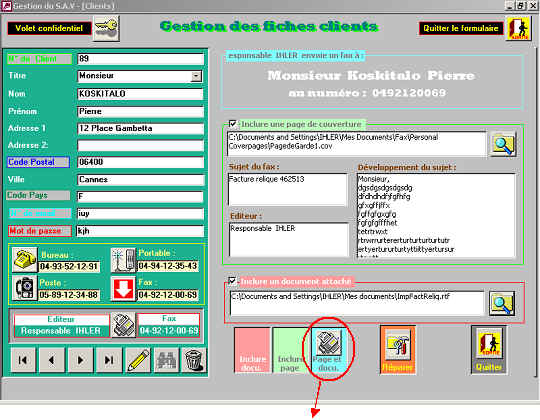The image size is (540, 420).
Task: Click the Volet confidentiel button
Action: click(49, 28)
